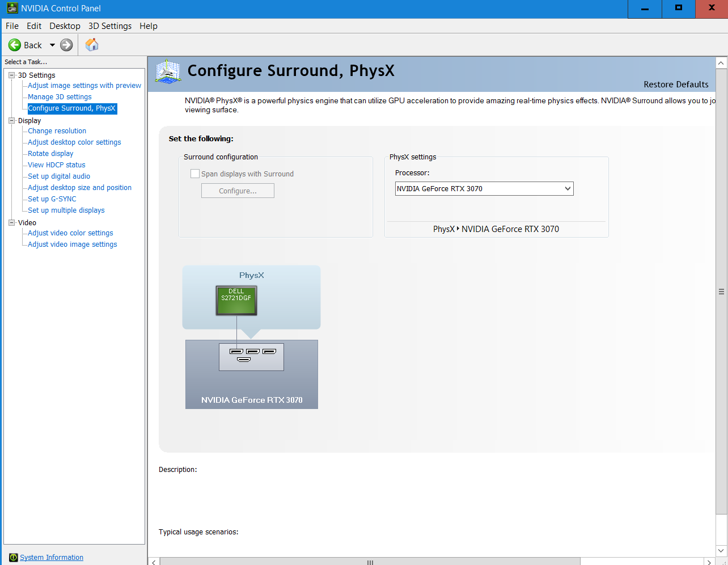Open View HDCP status
The height and width of the screenshot is (565, 728).
(x=57, y=165)
